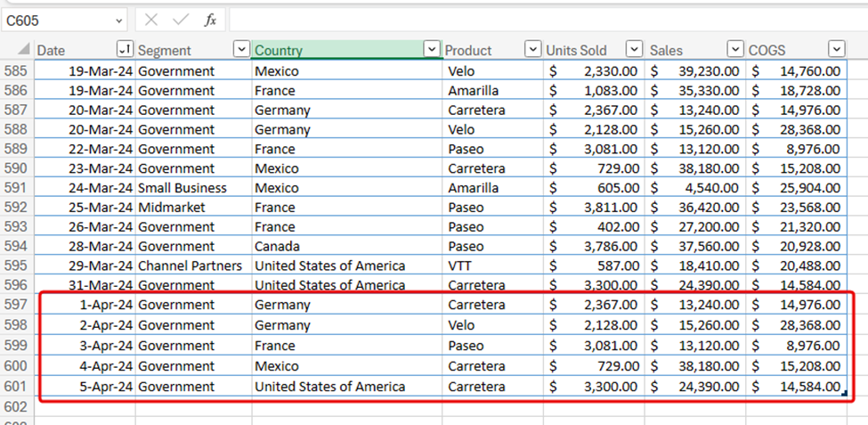Open the Segment column filter dropdown
This screenshot has width=868, height=425.
241,50
